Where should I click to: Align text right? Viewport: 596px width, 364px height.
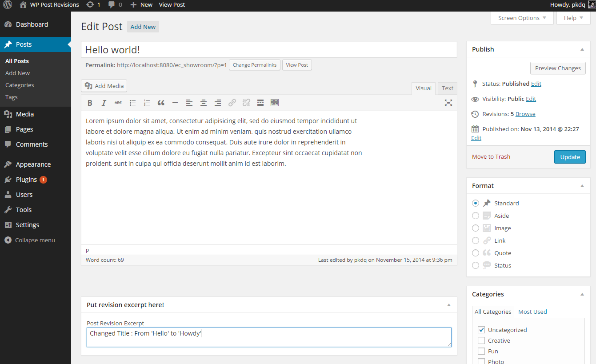tap(218, 103)
